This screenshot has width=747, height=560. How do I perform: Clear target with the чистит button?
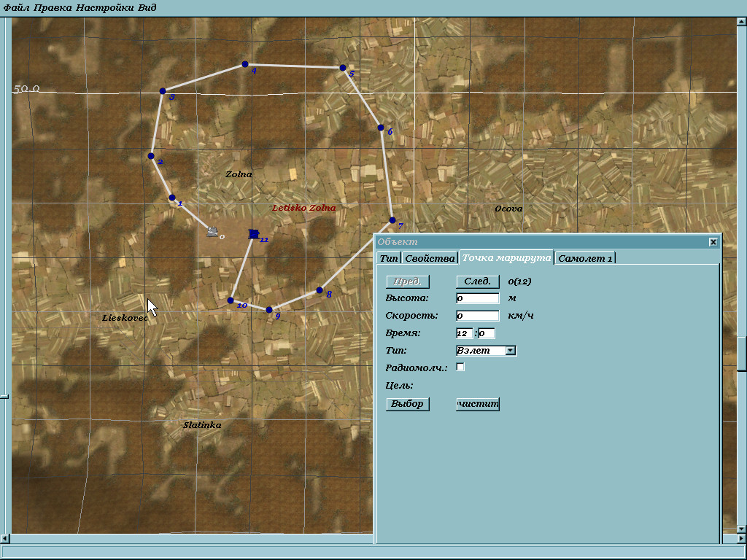(x=477, y=404)
